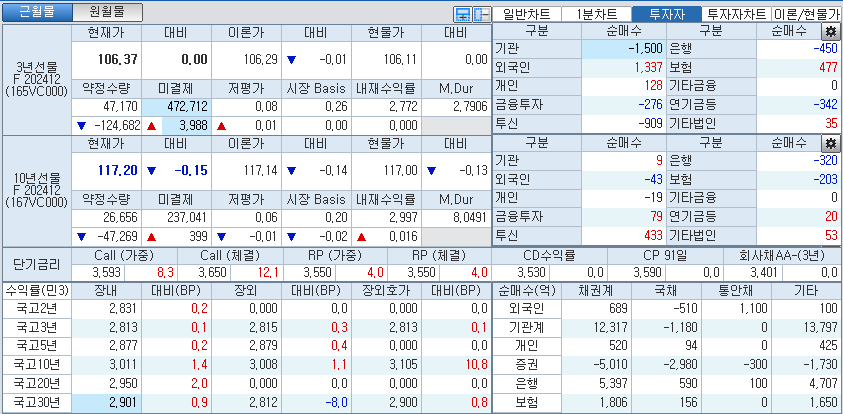Click 외국인 통안채 value 1,100

pos(754,309)
